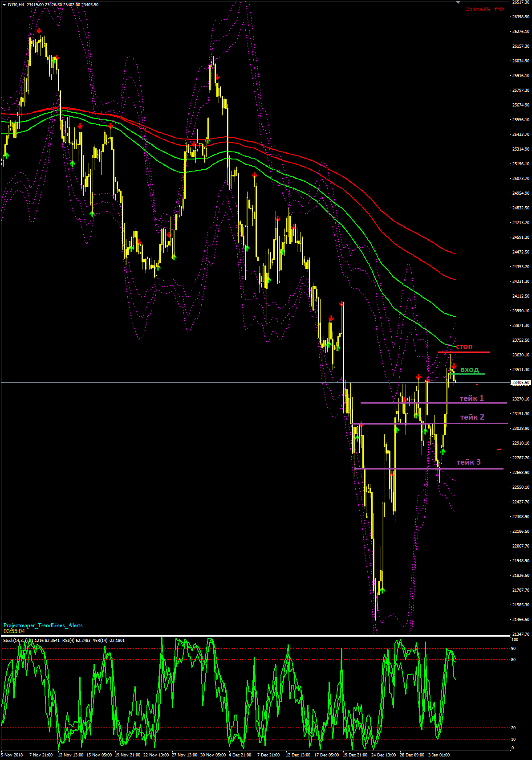The width and height of the screenshot is (532, 760).
Task: Click the red sell arrow above the 26276 peak
Action: 39,31
